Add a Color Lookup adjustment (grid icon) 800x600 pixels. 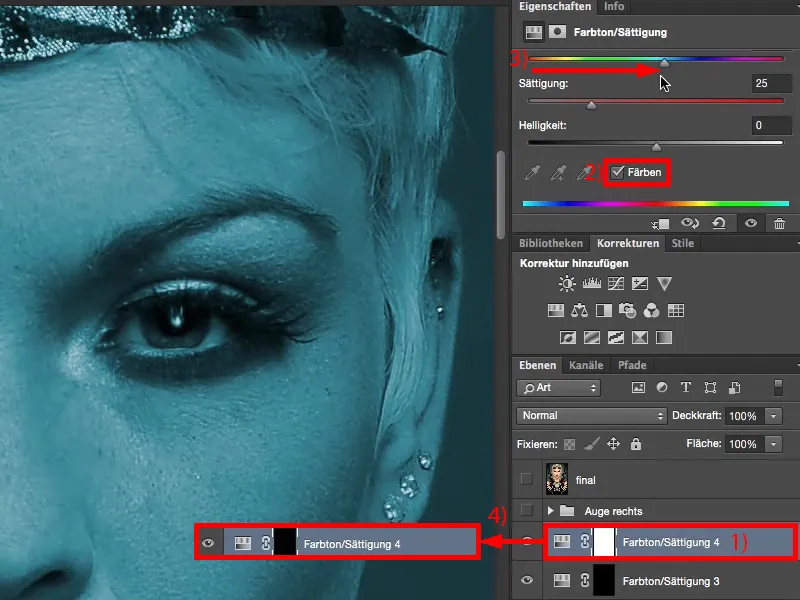tap(676, 310)
